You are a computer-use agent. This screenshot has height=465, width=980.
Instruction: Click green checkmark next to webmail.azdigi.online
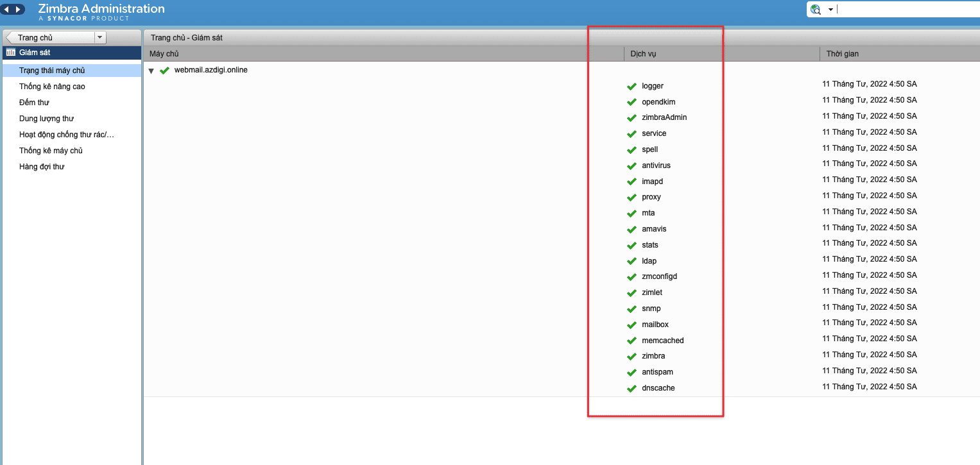(x=164, y=71)
